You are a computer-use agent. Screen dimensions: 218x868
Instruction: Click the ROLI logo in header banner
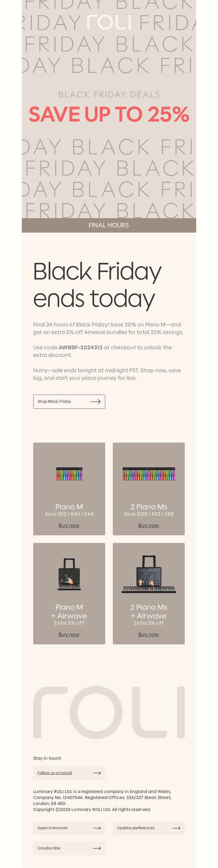pyautogui.click(x=109, y=22)
